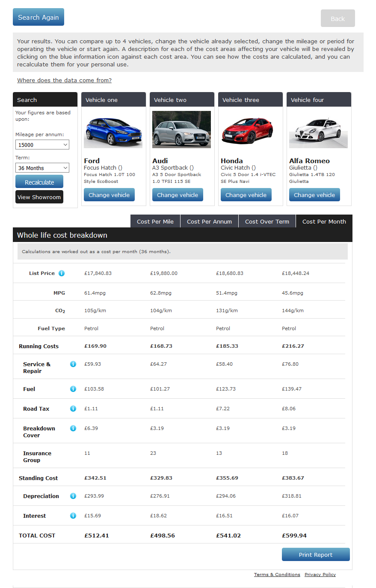
Task: Click the 51.4mpg value
Action: point(227,293)
